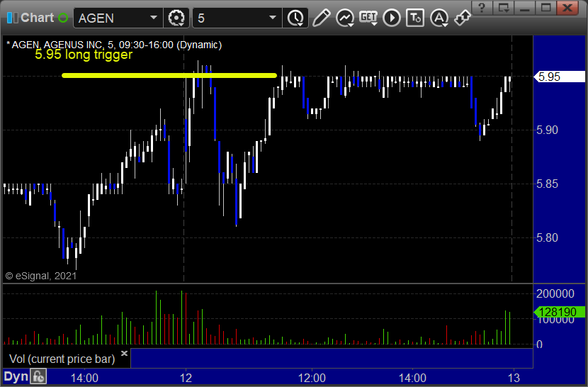The height and width of the screenshot is (387, 588).
Task: Open the gear chart settings menu
Action: (x=176, y=18)
